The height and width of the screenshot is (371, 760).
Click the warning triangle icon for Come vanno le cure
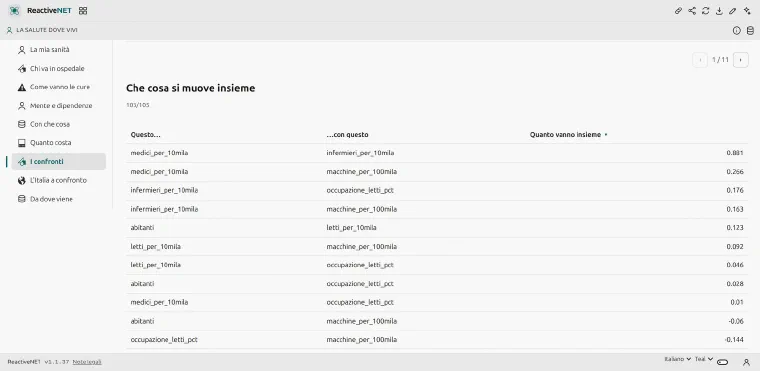[21, 87]
